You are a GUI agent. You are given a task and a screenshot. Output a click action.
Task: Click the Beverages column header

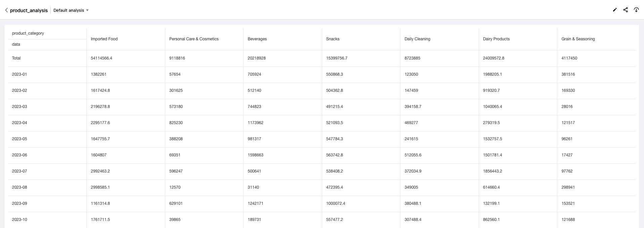pyautogui.click(x=257, y=39)
